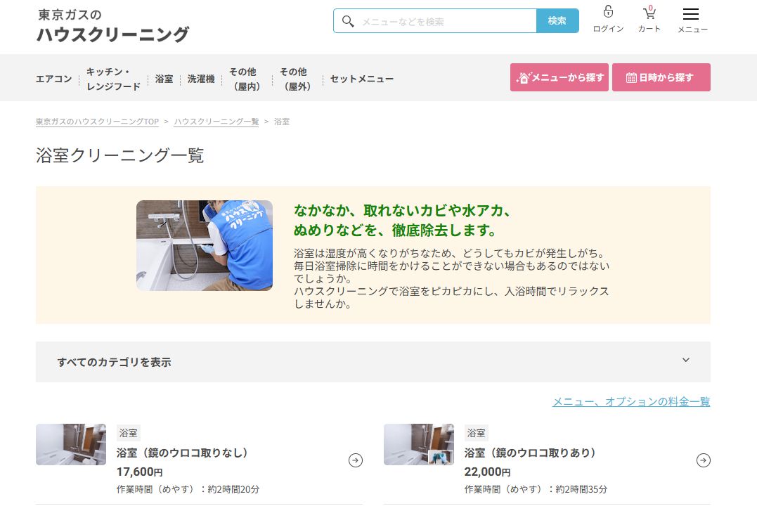Click the megaphone icon on メニューから探す button

[x=524, y=77]
